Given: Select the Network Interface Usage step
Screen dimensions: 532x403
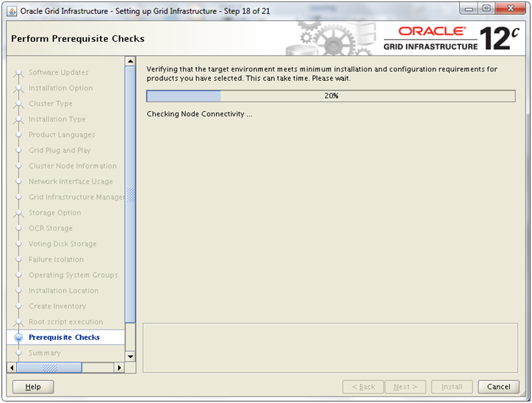Looking at the screenshot, I should coord(71,182).
